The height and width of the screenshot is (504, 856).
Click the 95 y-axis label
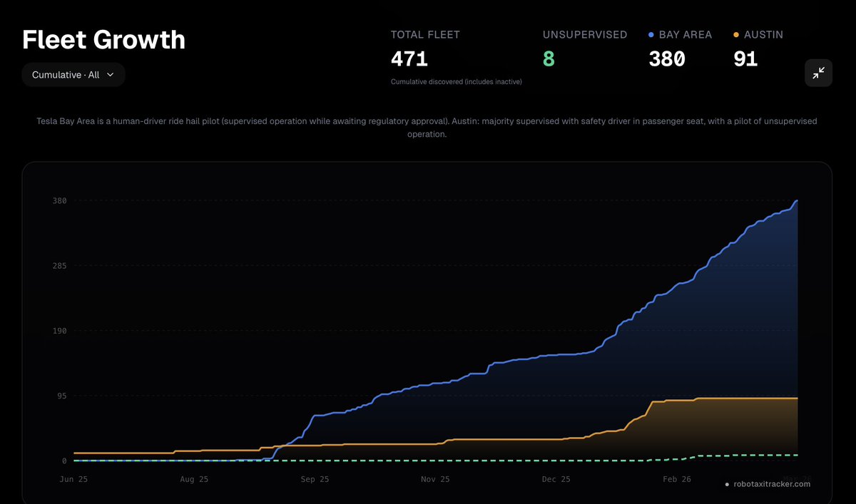pos(61,396)
